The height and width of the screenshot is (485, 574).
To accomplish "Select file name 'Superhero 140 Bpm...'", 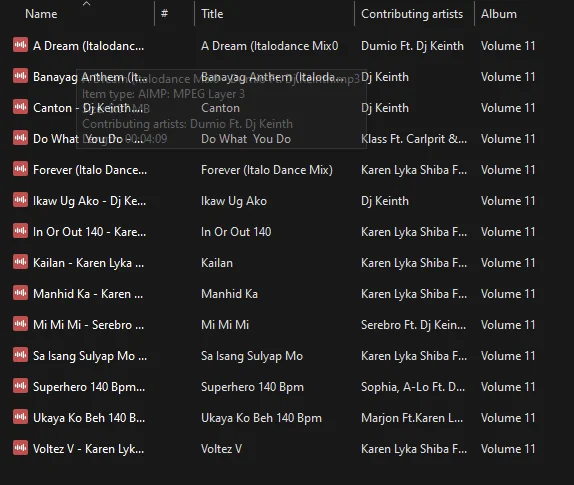I will (89, 387).
